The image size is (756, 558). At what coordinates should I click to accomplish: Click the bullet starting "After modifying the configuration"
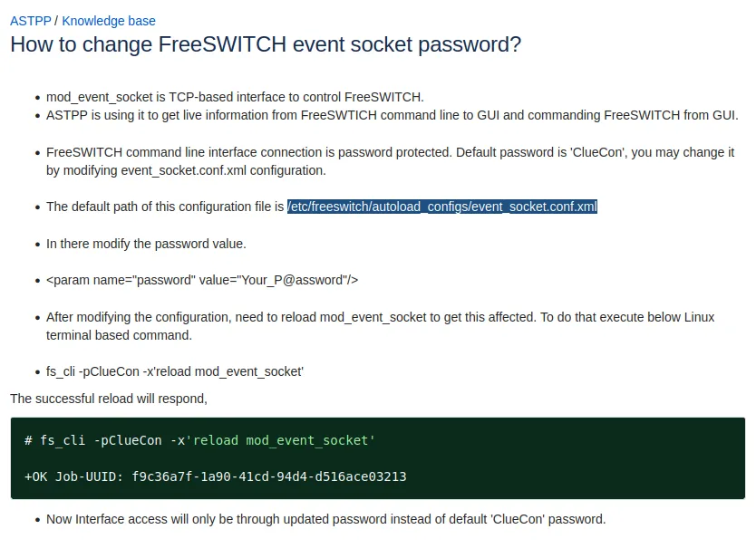[x=380, y=317]
